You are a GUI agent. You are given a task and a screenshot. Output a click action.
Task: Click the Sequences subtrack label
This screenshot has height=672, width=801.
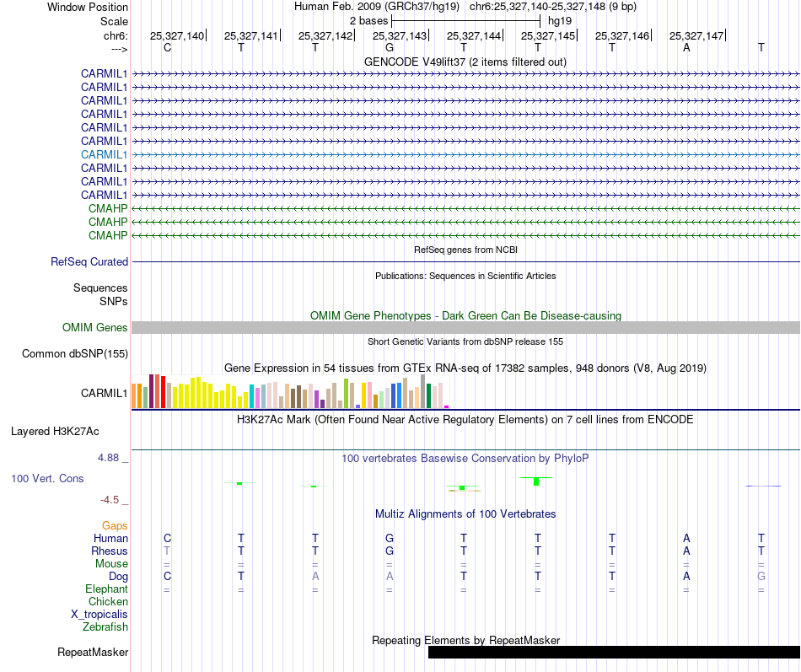100,288
